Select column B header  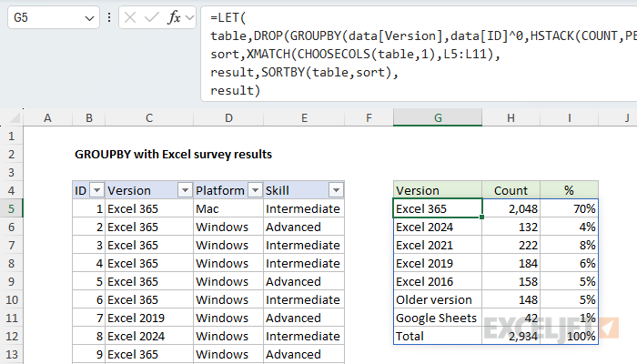[89, 117]
